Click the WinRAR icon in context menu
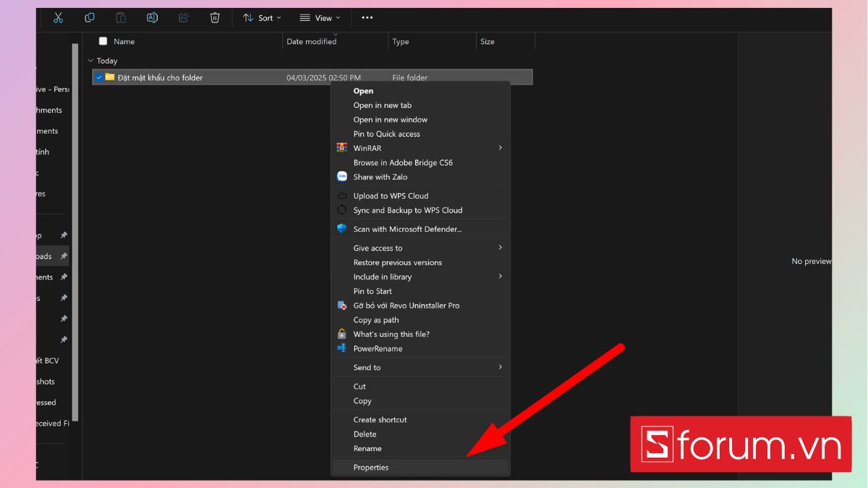Image resolution: width=868 pixels, height=488 pixels. [342, 147]
